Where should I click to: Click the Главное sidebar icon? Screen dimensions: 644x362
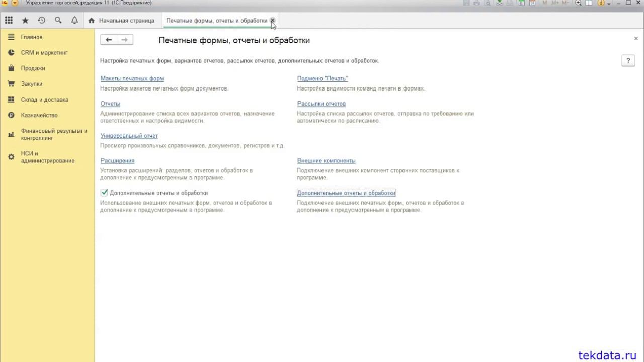point(11,37)
